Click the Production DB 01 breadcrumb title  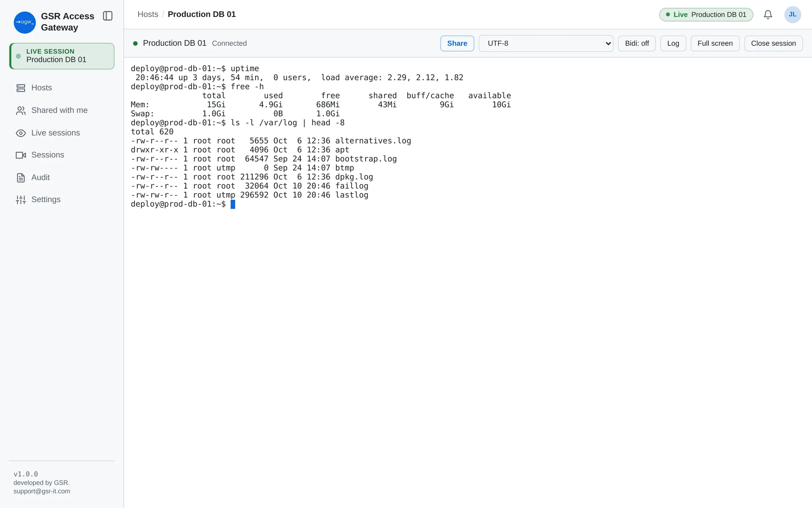pos(202,14)
